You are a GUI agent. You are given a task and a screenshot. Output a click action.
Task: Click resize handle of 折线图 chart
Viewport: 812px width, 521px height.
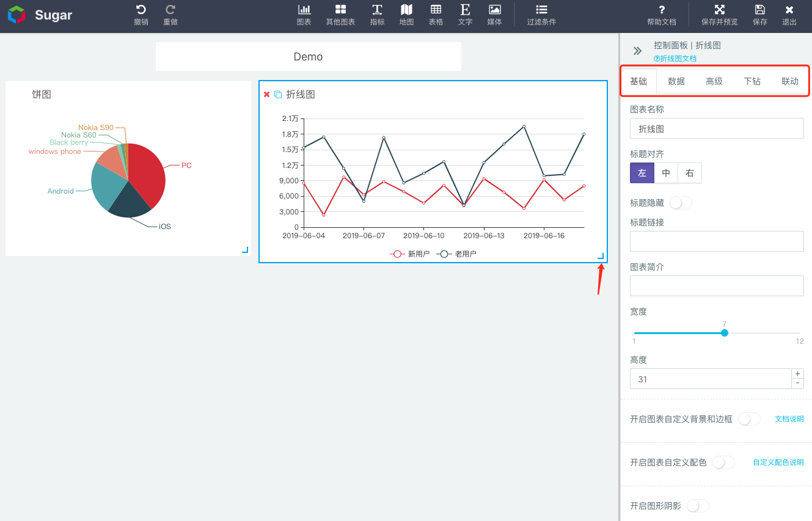601,257
